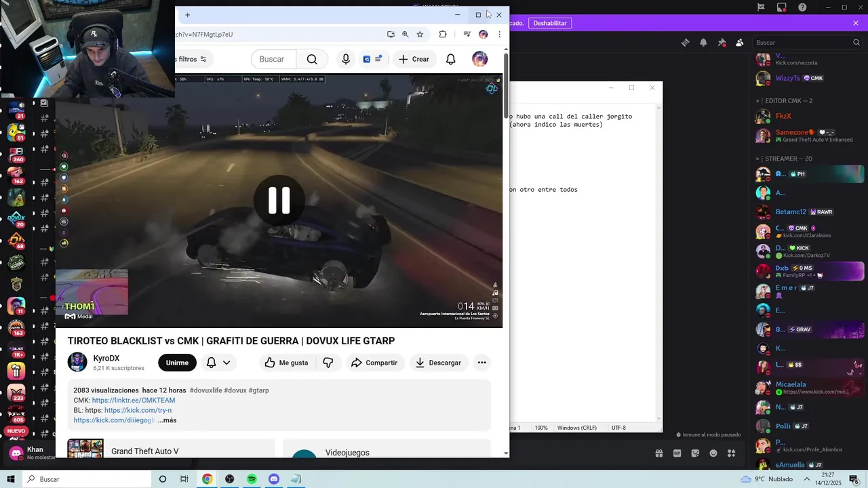Viewport: 868px width, 488px height.
Task: Open Chrome zoom magnifier icon in address bar
Action: point(405,34)
